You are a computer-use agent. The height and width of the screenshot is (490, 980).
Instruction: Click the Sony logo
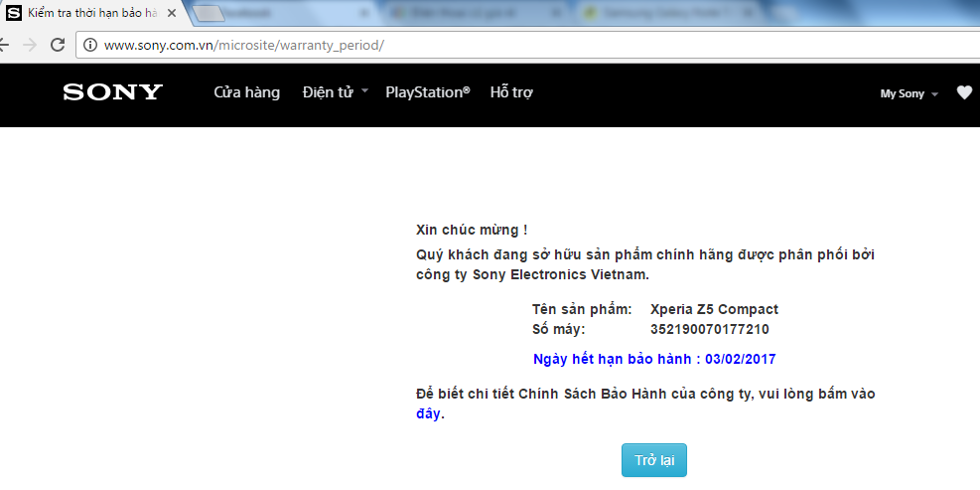[113, 92]
